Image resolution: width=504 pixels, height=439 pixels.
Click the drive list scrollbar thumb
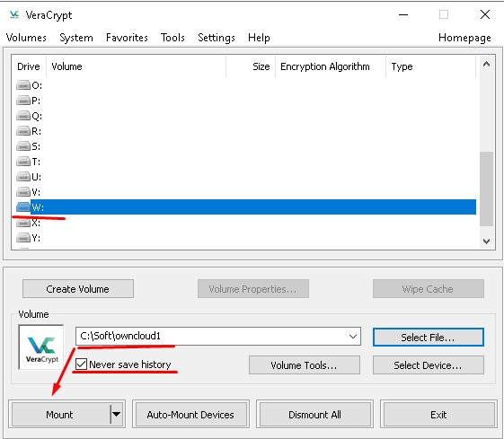pyautogui.click(x=486, y=189)
